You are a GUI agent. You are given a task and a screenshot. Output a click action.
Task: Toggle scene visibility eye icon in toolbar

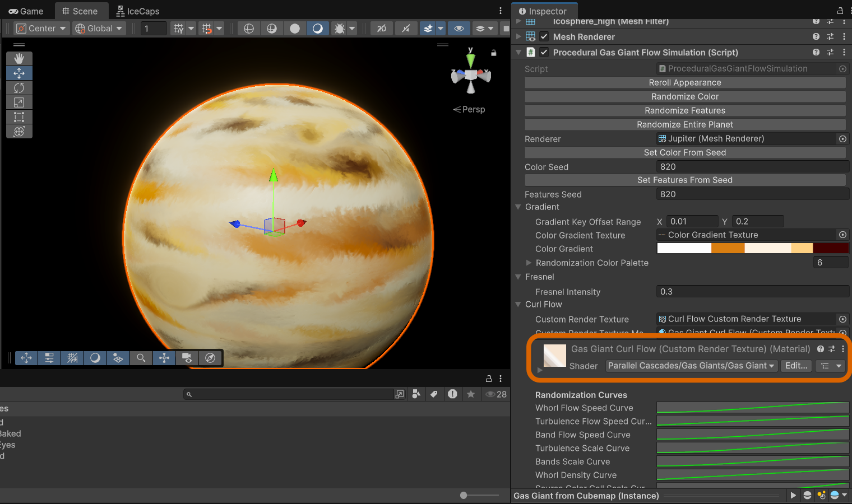(459, 29)
